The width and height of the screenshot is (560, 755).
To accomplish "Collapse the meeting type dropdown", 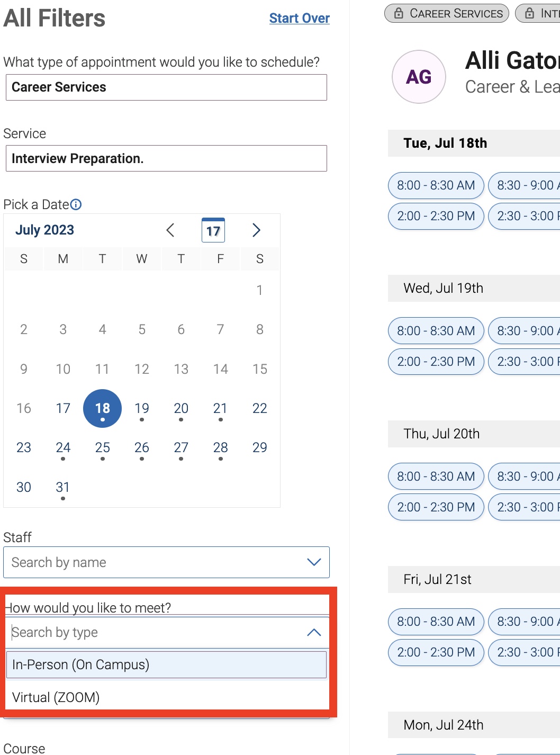I will click(314, 633).
